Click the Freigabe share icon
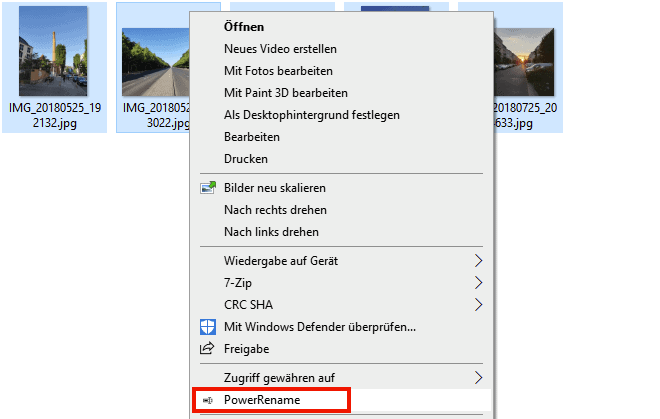This screenshot has width=660, height=419. point(208,349)
